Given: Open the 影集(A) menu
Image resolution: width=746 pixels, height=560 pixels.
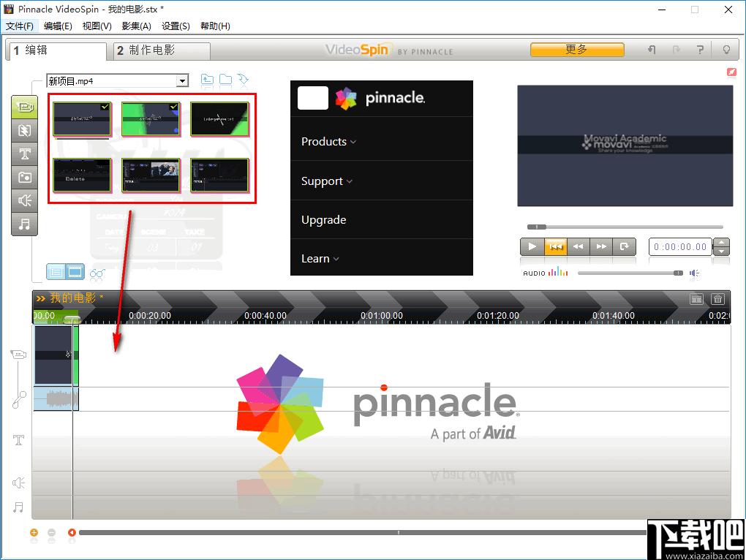Looking at the screenshot, I should point(136,26).
